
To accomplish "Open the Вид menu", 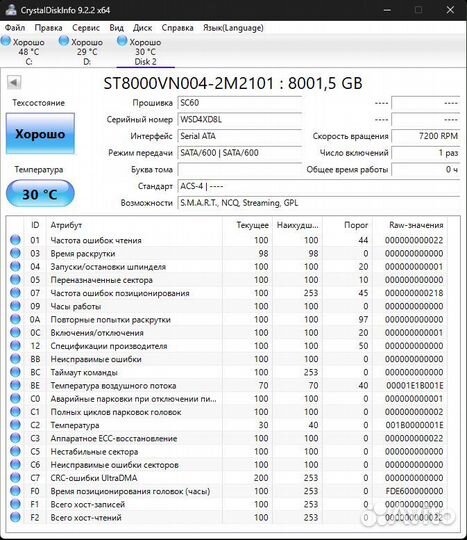I will [x=116, y=28].
